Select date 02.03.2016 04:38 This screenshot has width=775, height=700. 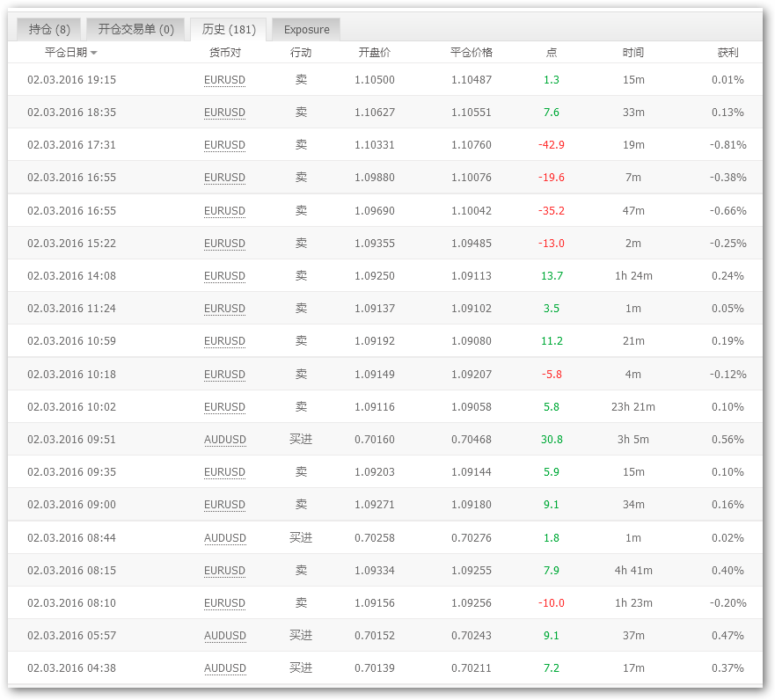click(71, 668)
